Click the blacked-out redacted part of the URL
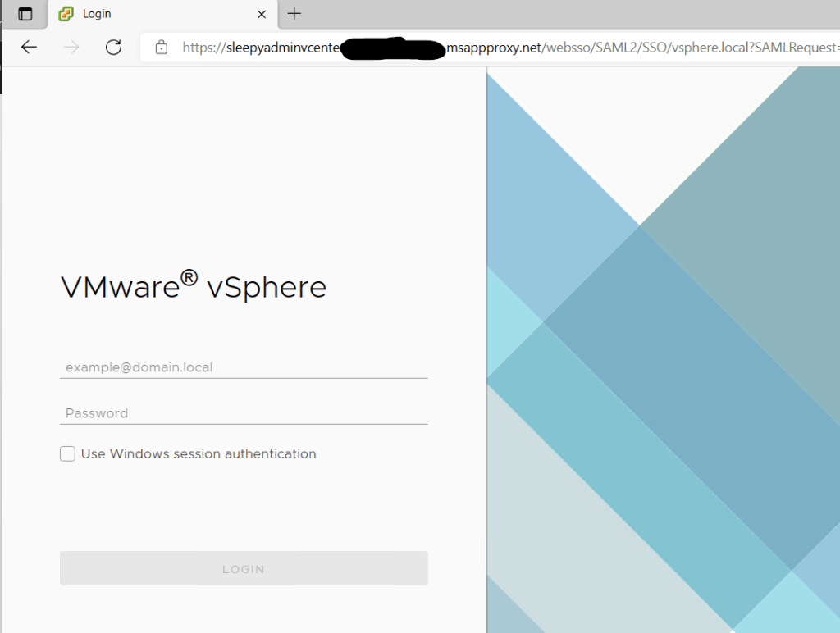 click(x=392, y=48)
